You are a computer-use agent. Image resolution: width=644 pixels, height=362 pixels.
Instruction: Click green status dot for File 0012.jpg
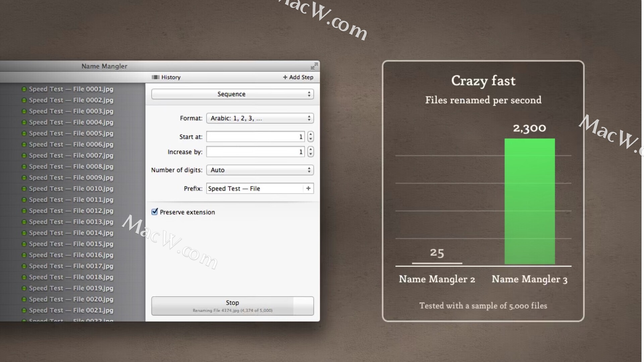click(24, 211)
